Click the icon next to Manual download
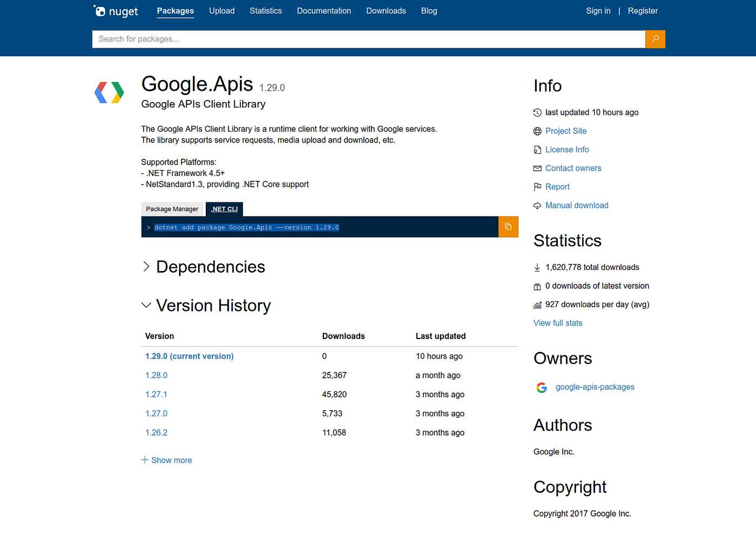 tap(537, 205)
